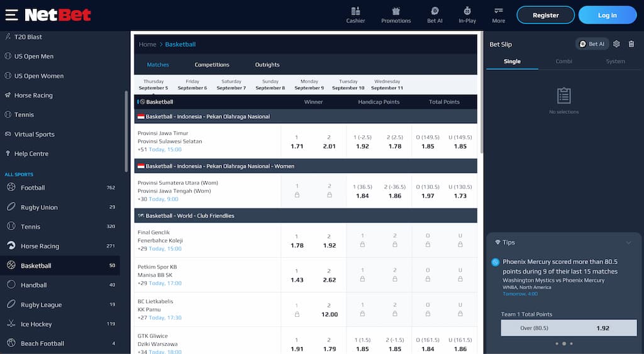Click the main content scrollbar
644x354 pixels.
[x=482, y=92]
